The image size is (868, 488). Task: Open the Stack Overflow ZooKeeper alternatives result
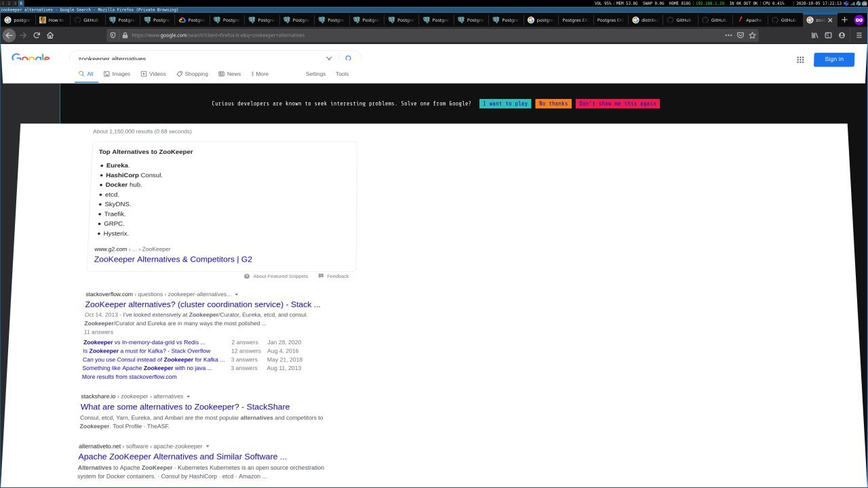(203, 304)
